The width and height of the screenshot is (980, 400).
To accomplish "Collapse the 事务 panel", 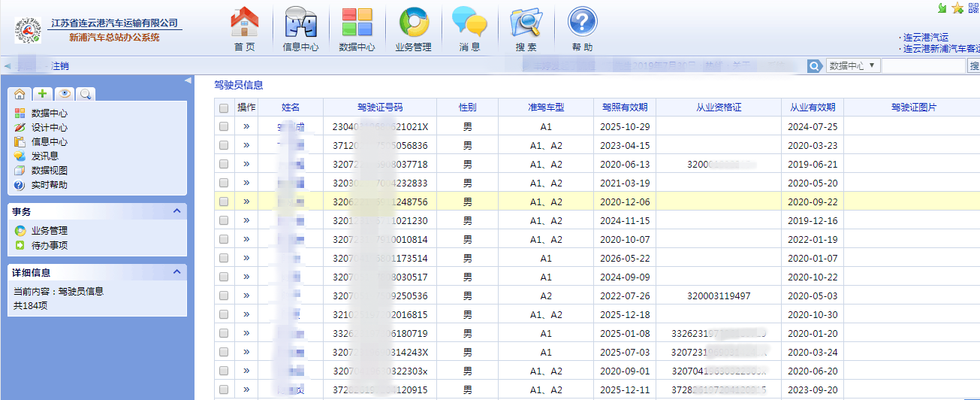I will [x=176, y=211].
